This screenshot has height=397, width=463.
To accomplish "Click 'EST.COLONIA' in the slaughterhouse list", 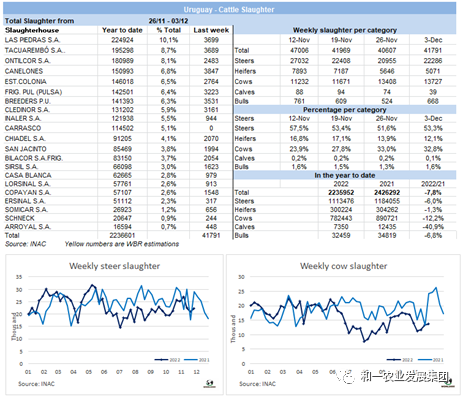I will click(x=26, y=82).
